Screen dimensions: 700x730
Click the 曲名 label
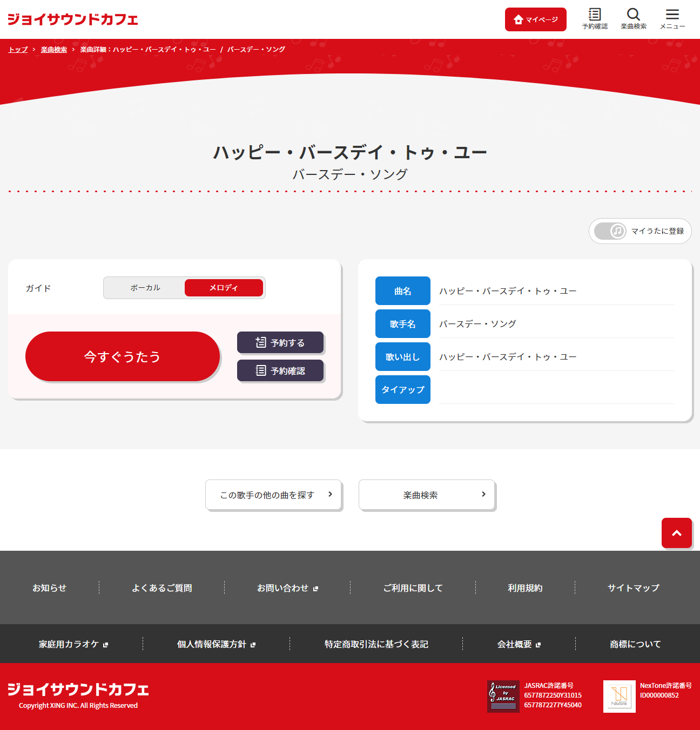point(403,291)
